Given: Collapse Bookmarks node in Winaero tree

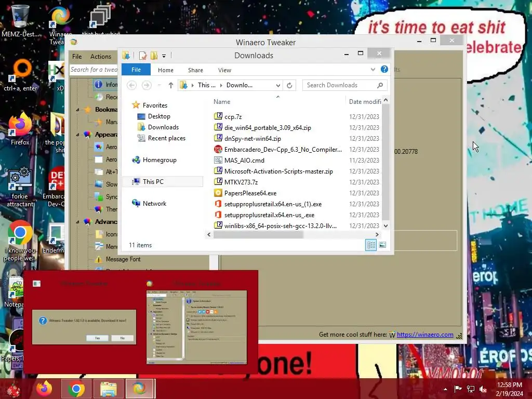Looking at the screenshot, I should tap(78, 110).
